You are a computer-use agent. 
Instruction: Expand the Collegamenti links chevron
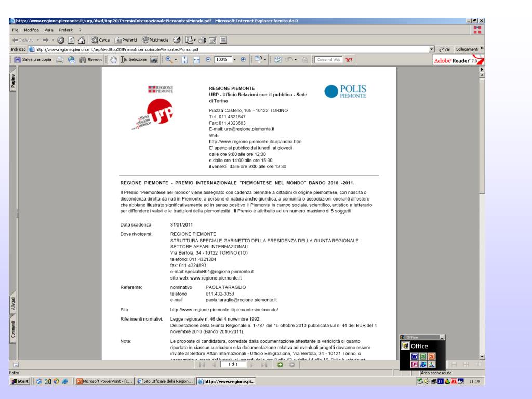482,49
